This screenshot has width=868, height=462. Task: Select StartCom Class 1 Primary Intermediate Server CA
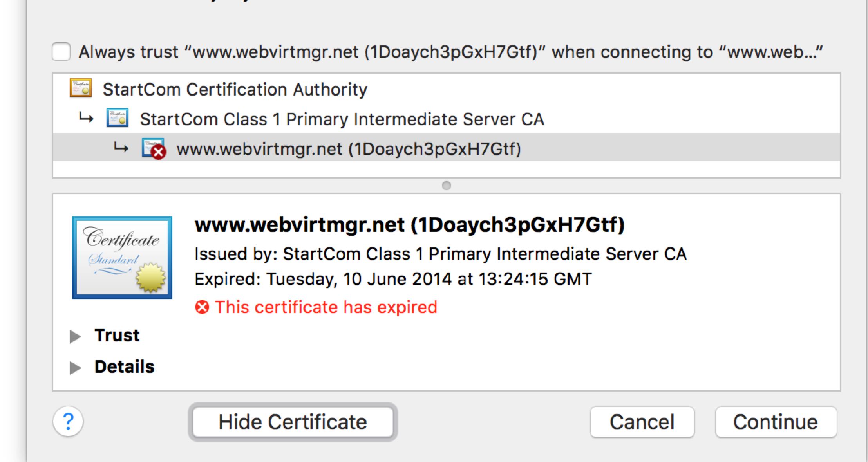pyautogui.click(x=342, y=119)
